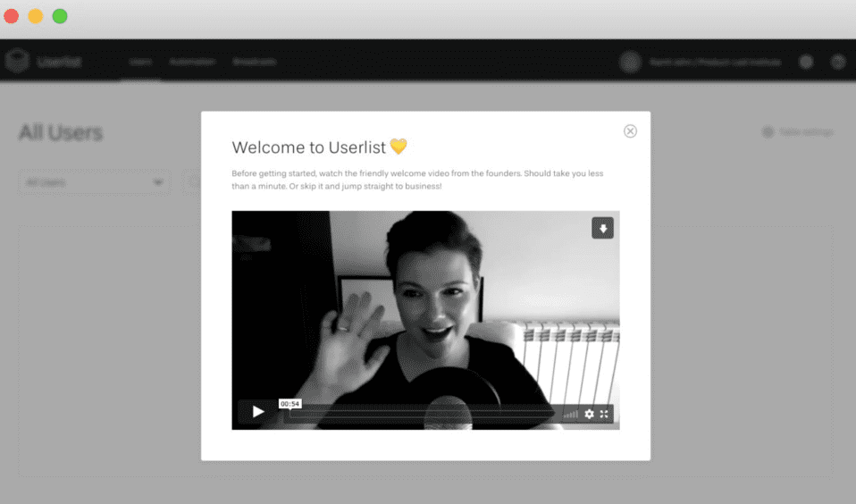
Task: Close the Welcome to Userlist dialog
Action: click(x=630, y=131)
